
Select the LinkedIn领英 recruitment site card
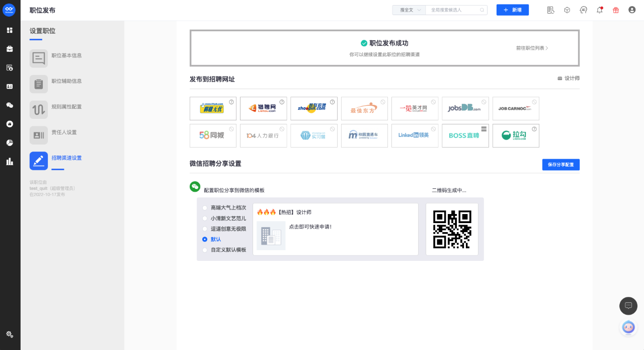point(415,135)
